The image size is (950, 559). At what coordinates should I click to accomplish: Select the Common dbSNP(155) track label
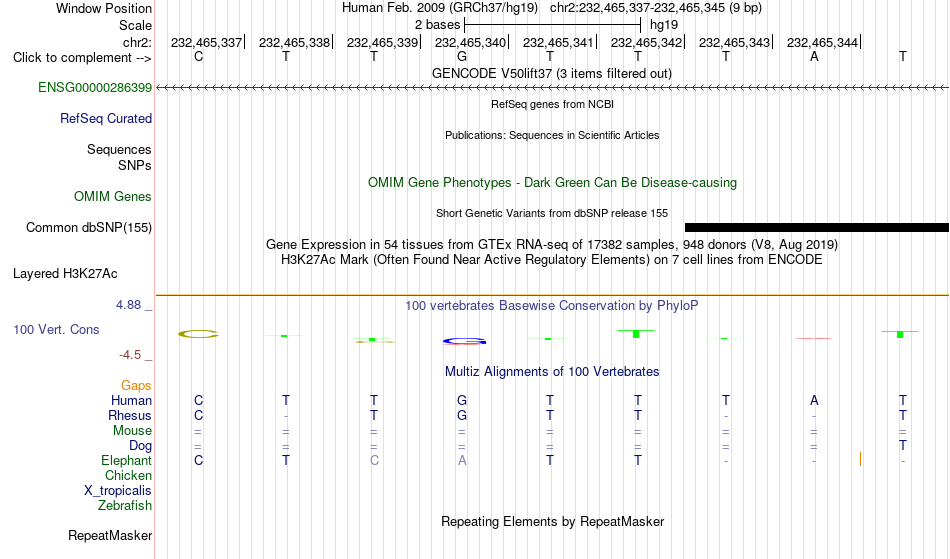(88, 228)
